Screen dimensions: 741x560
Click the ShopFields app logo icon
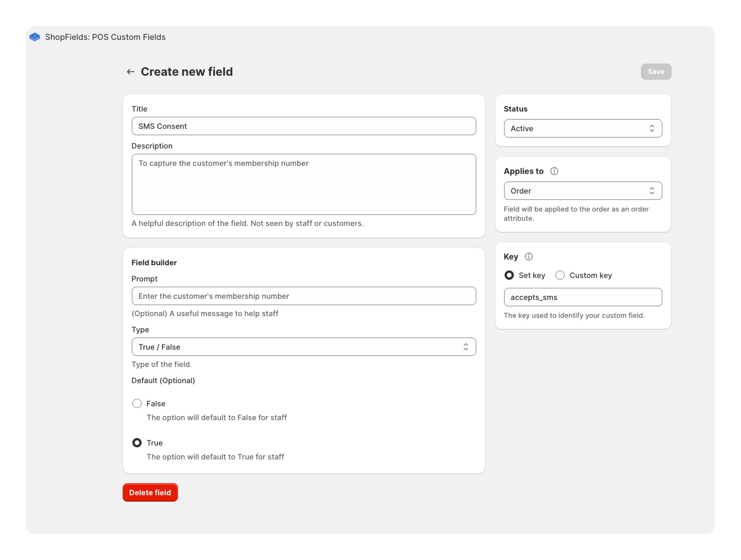tap(35, 37)
